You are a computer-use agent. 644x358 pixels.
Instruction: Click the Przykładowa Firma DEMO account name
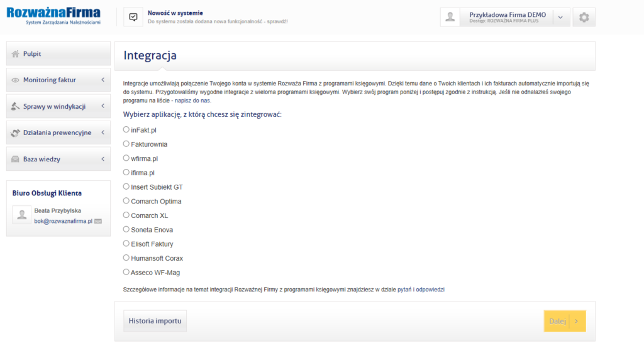(x=508, y=15)
